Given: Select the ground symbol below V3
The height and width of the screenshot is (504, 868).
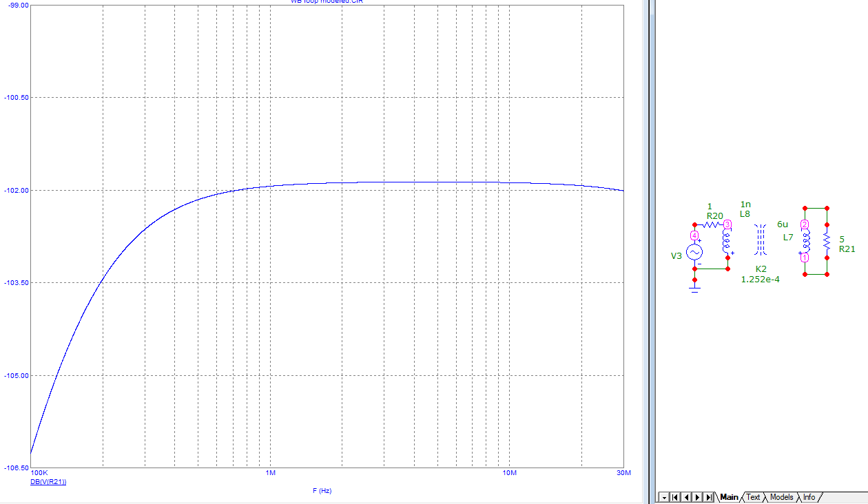Looking at the screenshot, I should (694, 289).
